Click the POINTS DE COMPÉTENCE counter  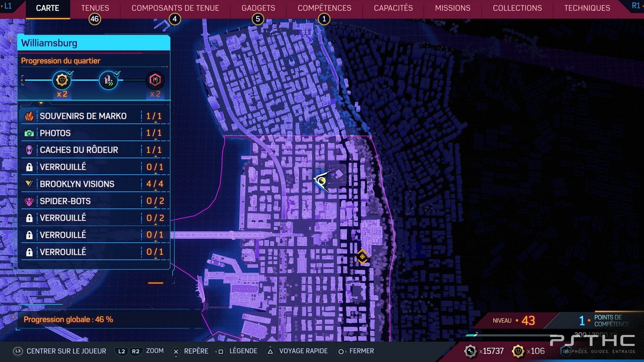click(x=604, y=320)
